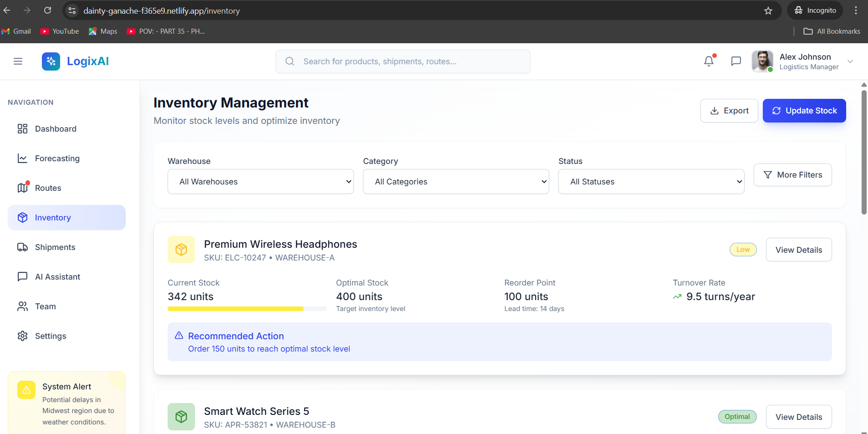Open the YouTube bookmark

pyautogui.click(x=60, y=31)
